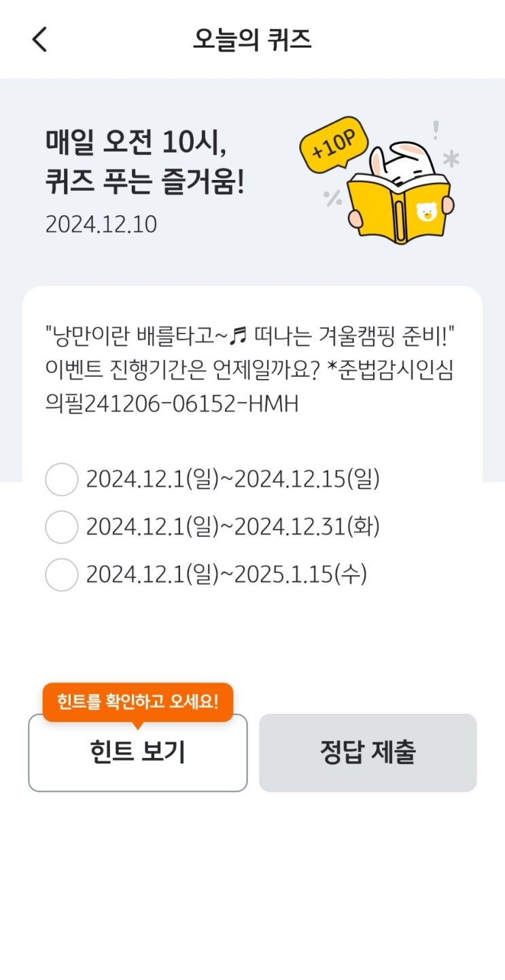
Task: Submit the answer with the 정답 제출 button
Action: click(x=368, y=752)
